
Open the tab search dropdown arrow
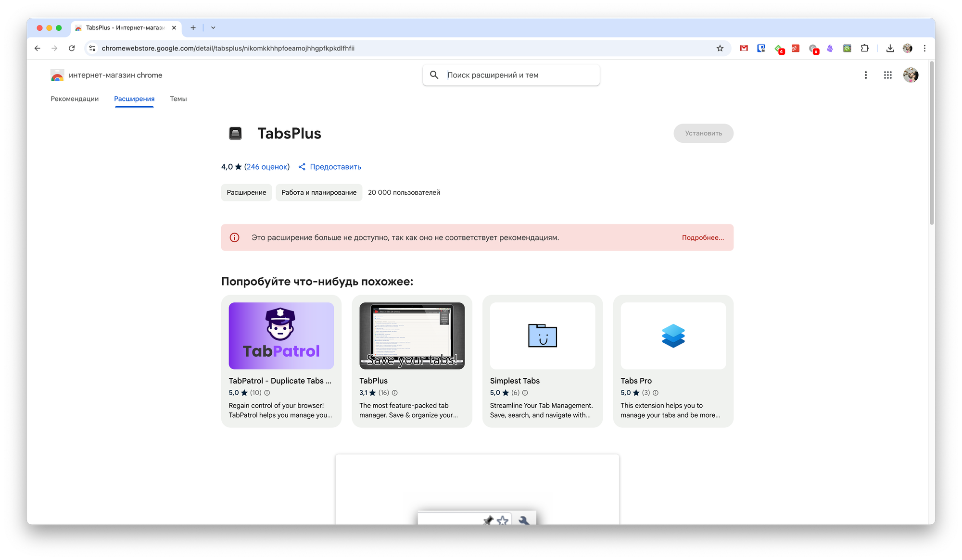pyautogui.click(x=213, y=28)
